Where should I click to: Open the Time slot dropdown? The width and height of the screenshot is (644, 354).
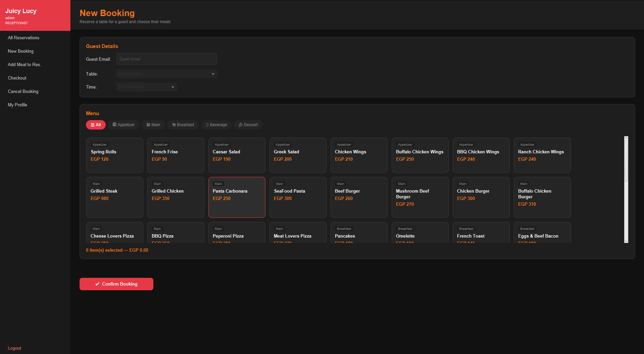coord(146,87)
